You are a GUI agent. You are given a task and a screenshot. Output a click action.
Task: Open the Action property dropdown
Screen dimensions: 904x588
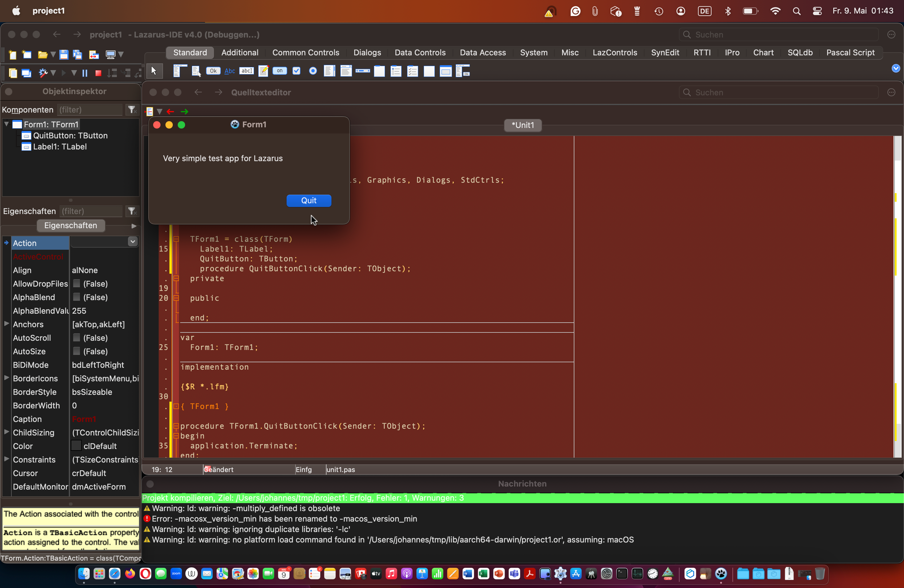point(133,242)
